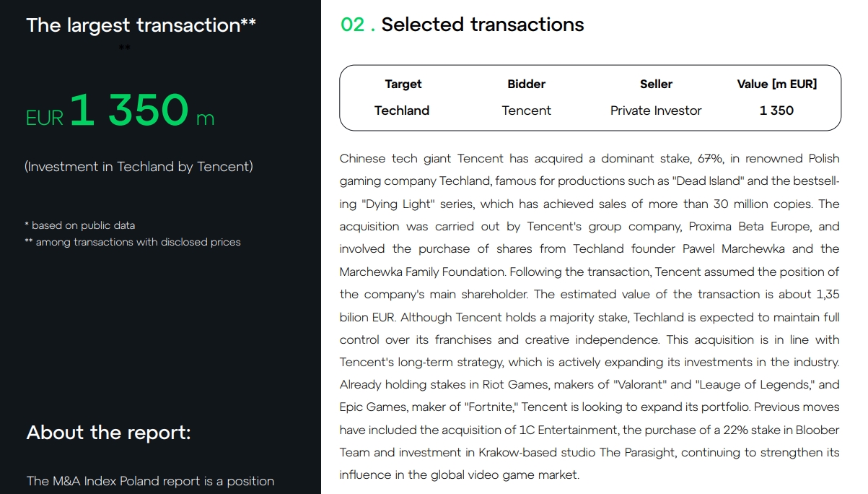This screenshot has width=868, height=494.
Task: Click the 'Techland' table cell
Action: (x=402, y=110)
